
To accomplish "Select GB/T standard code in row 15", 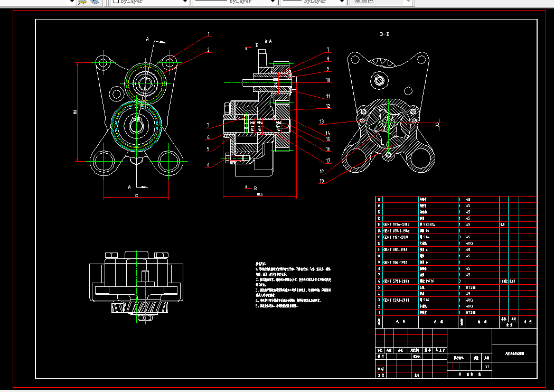I will 397,225.
